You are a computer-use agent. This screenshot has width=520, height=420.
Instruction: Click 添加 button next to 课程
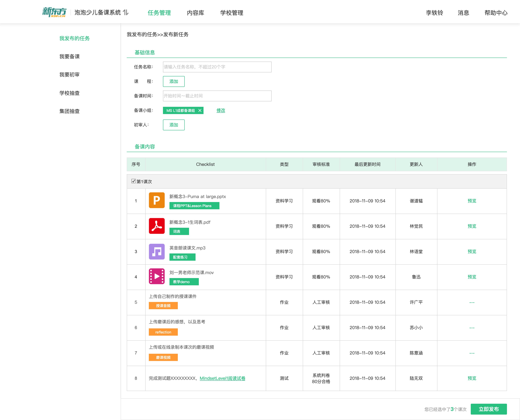click(174, 81)
